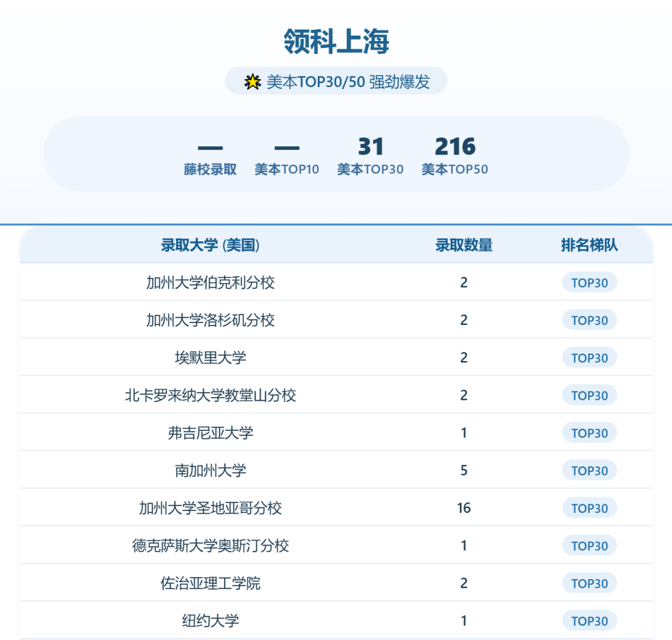
Task: Click the count 2 for 佐治亚理工学院
Action: pos(464,583)
